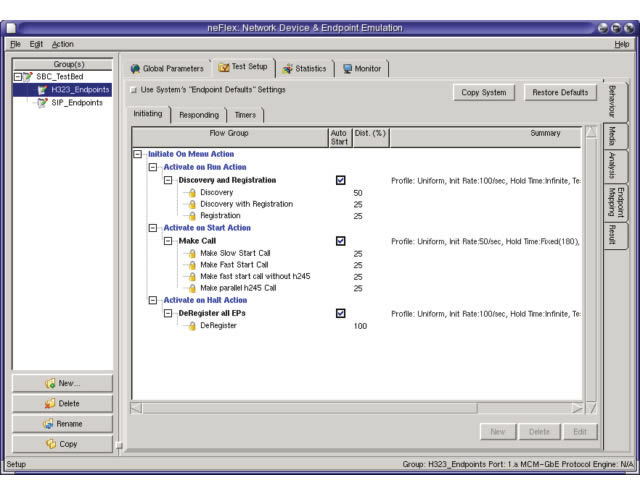The width and height of the screenshot is (640, 496).
Task: Click the Restore Defaults button
Action: [x=560, y=93]
